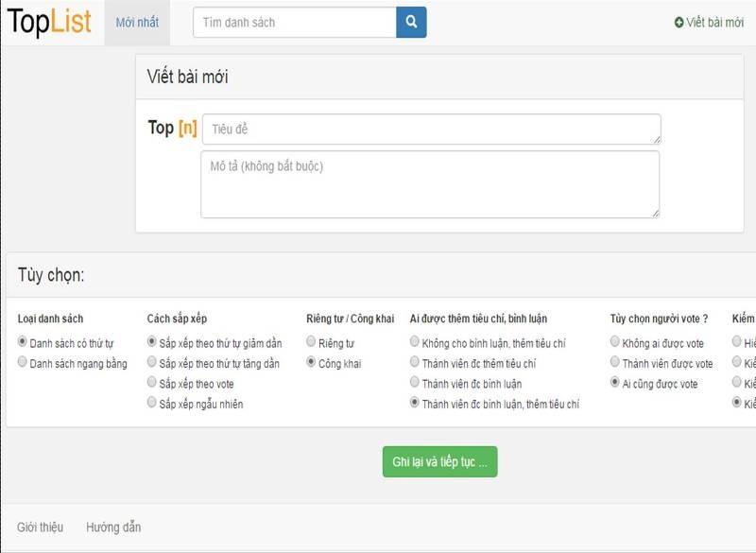Screen dimensions: 756x553
Task: Click the 'Tiêu đề' title field
Action: pos(431,129)
